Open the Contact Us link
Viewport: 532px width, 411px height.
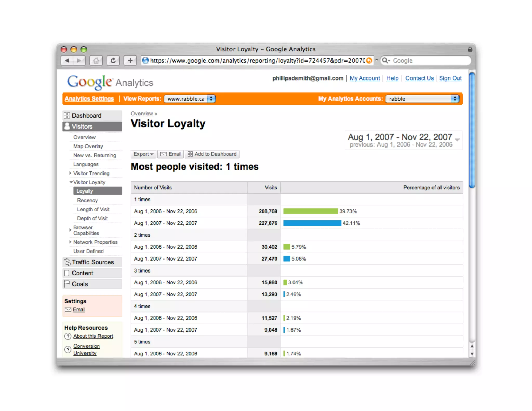(x=420, y=78)
